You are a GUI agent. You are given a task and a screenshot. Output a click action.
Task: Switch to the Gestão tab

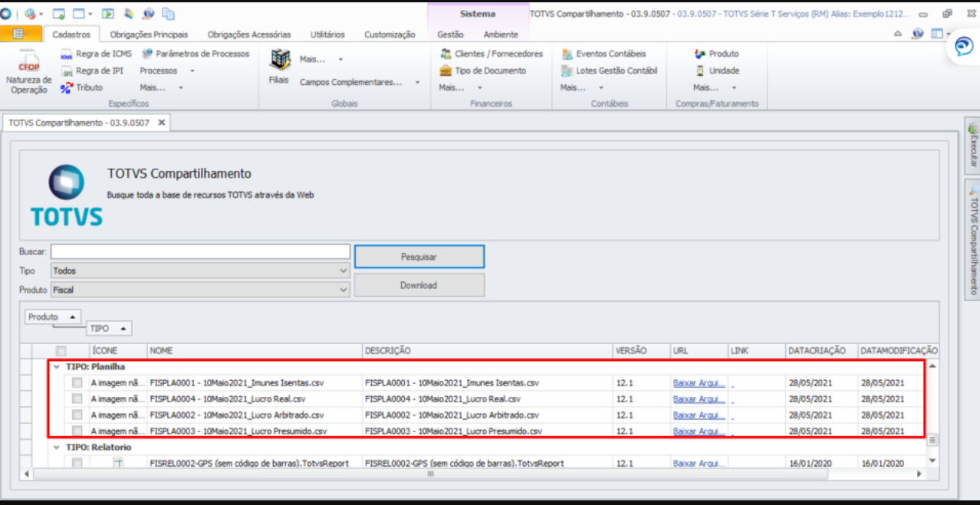tap(450, 34)
